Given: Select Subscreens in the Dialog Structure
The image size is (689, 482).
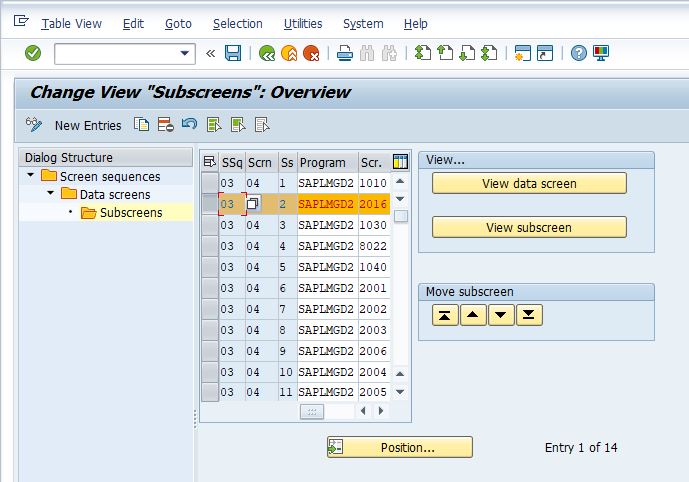Looking at the screenshot, I should point(131,213).
